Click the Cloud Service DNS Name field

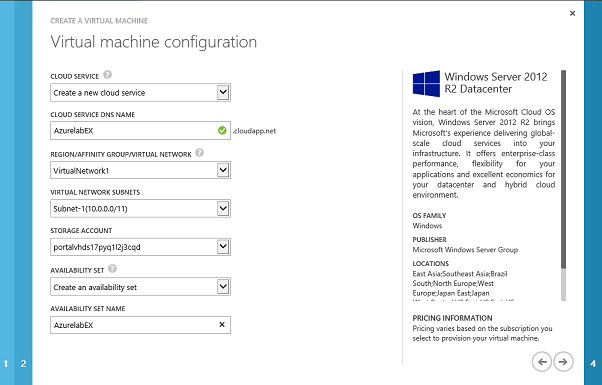tap(140, 131)
